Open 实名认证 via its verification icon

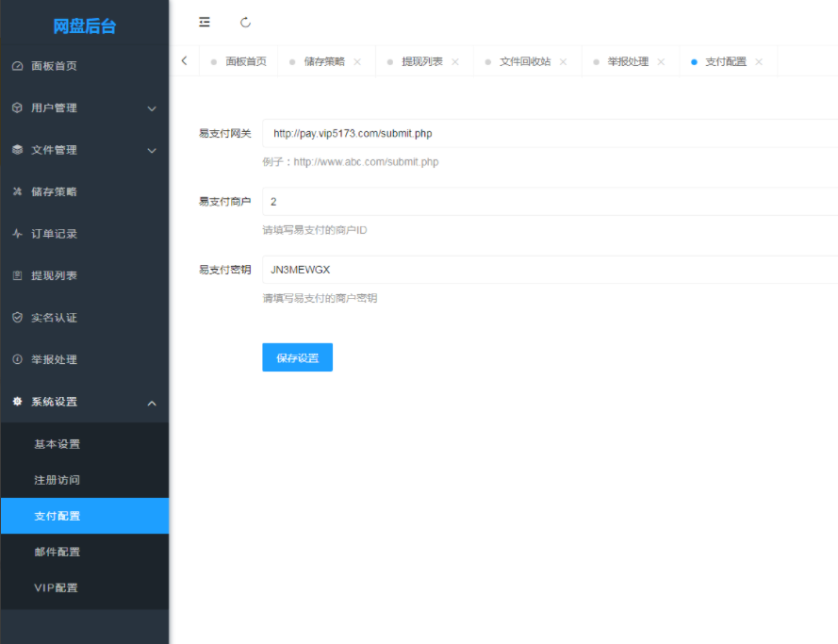point(16,318)
